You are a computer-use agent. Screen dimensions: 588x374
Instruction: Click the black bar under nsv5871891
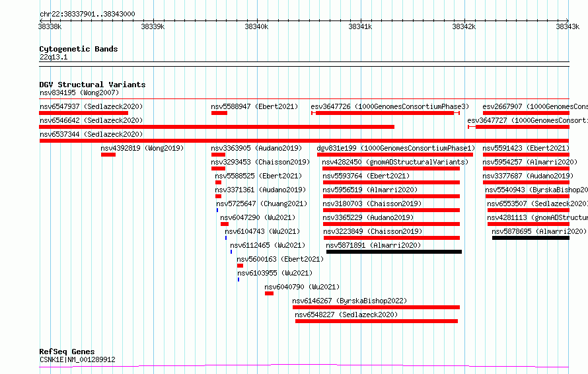[394, 252]
